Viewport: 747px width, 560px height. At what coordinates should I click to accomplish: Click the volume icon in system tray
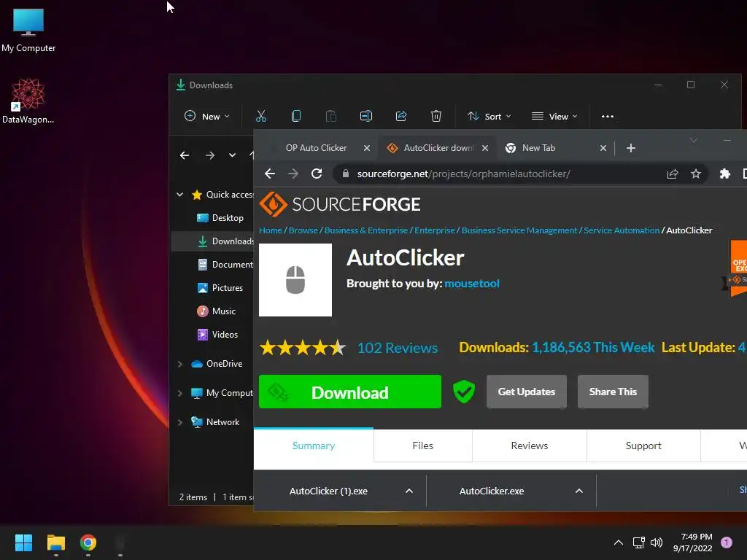(657, 542)
